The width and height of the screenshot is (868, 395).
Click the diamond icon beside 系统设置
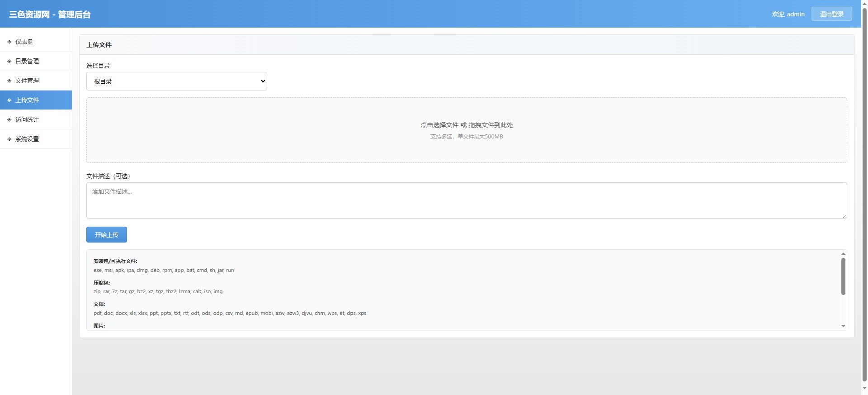pyautogui.click(x=9, y=139)
